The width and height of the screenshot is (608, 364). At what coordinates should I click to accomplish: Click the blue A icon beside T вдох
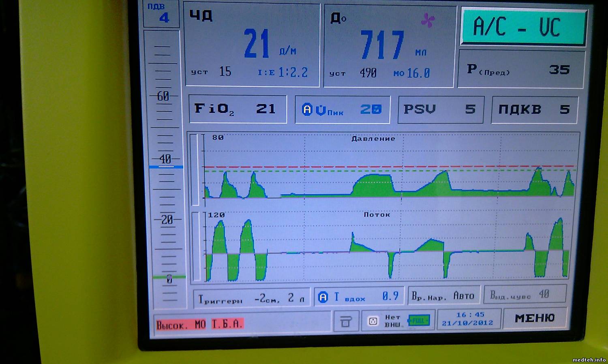tap(323, 297)
